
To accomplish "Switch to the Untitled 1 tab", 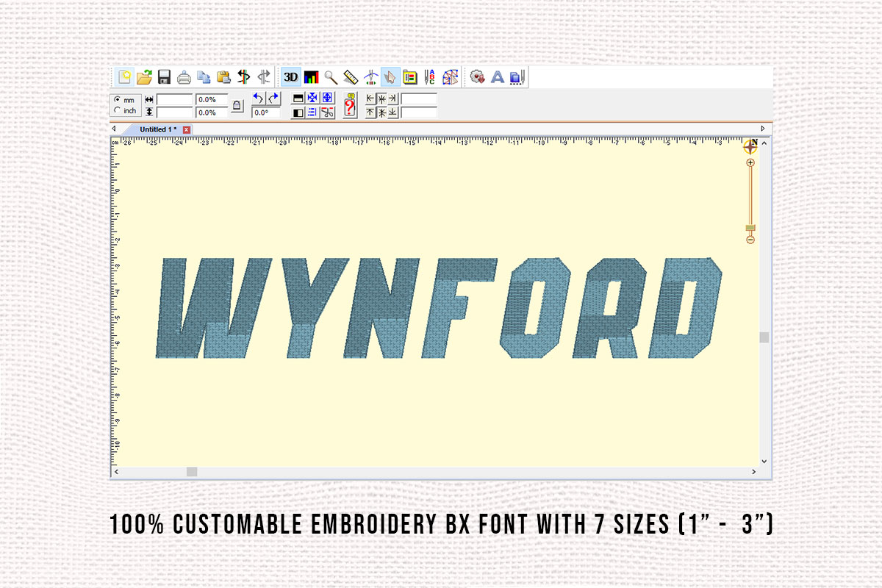I will point(158,129).
